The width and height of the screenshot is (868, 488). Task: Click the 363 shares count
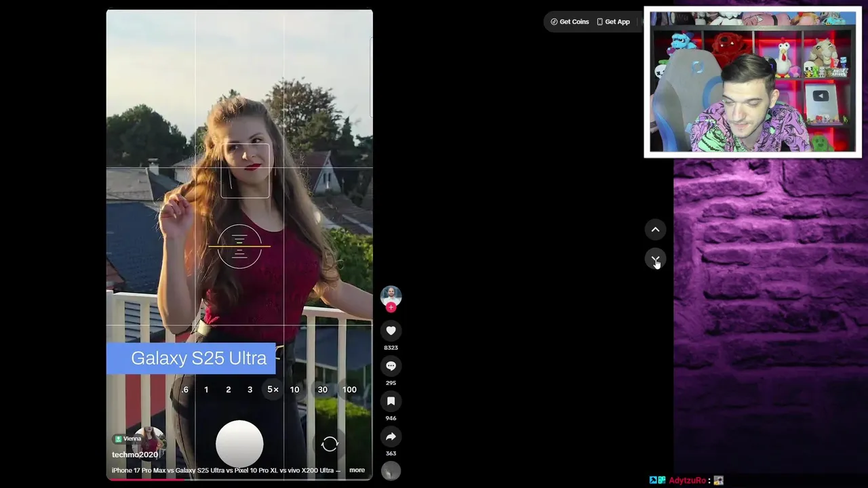pos(391,453)
